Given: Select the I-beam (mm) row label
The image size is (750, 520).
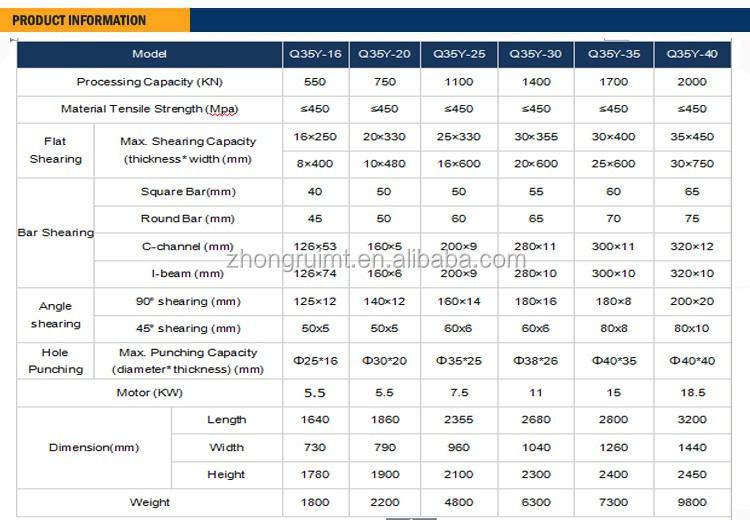Looking at the screenshot, I should (x=188, y=273).
